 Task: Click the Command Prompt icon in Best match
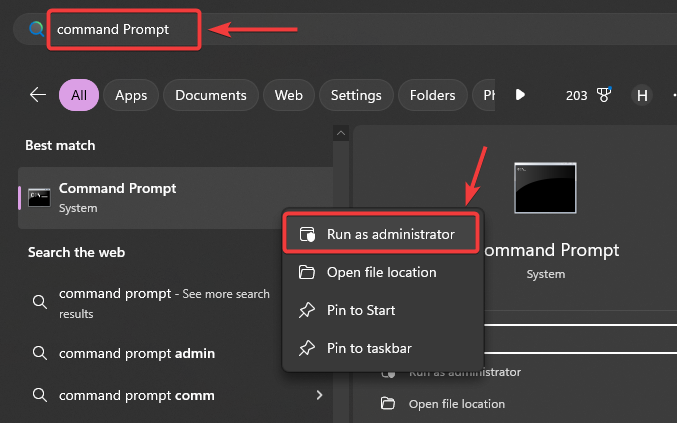click(40, 197)
